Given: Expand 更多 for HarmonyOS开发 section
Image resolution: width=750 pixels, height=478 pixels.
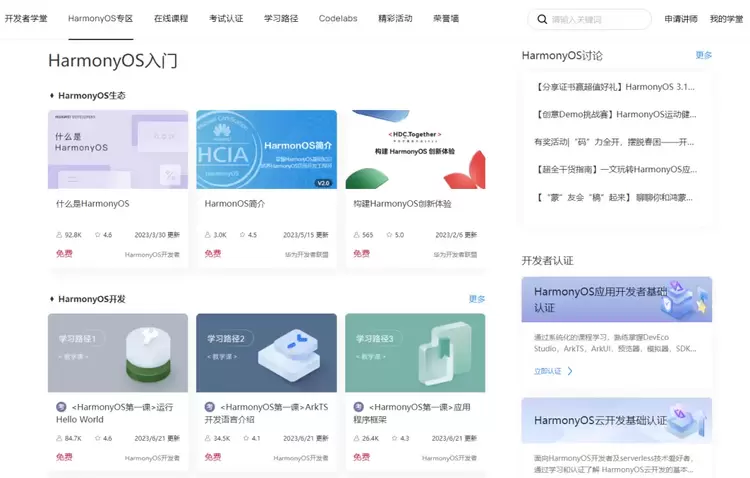Looking at the screenshot, I should 477,299.
